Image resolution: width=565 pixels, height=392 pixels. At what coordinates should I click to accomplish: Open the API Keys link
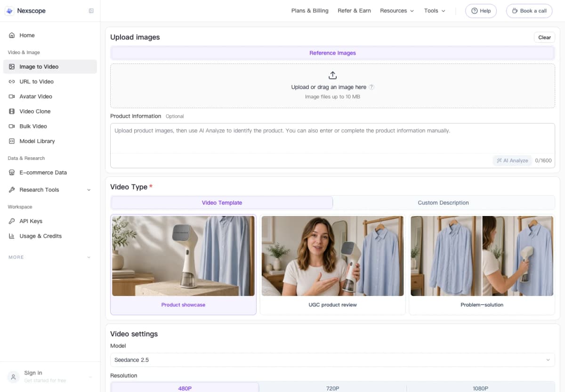[x=50, y=221]
